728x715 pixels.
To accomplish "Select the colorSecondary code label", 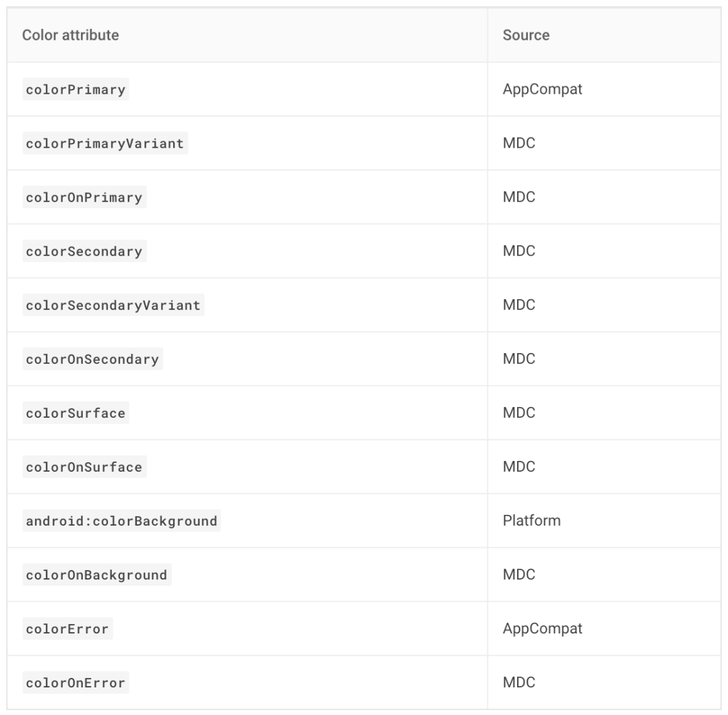I will [84, 251].
